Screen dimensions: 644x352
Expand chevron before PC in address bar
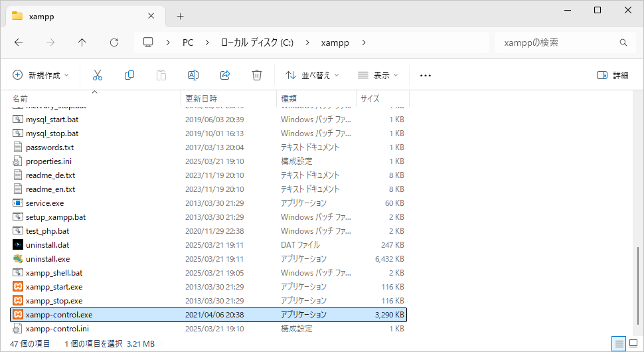coord(168,43)
